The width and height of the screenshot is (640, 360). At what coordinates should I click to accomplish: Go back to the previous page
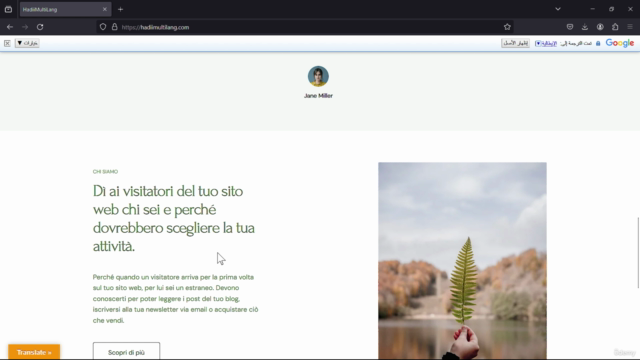click(x=10, y=27)
